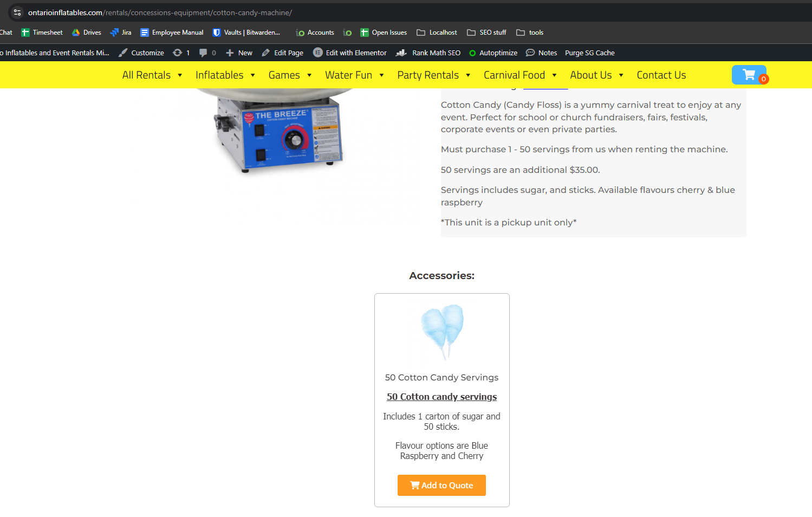812x517 pixels.
Task: Click the updates icon in admin bar
Action: pos(178,53)
